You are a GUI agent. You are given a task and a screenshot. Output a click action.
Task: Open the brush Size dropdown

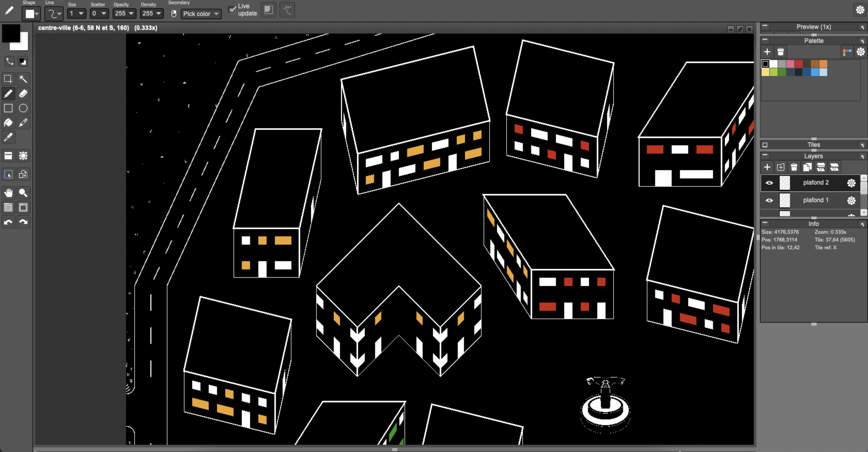tap(76, 13)
